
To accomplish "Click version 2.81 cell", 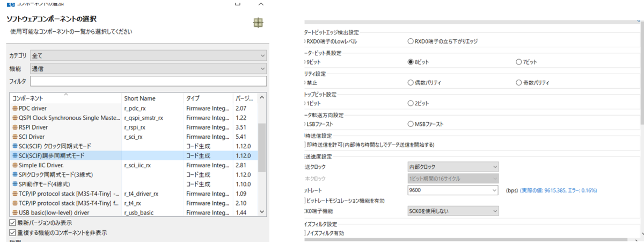I will (241, 165).
